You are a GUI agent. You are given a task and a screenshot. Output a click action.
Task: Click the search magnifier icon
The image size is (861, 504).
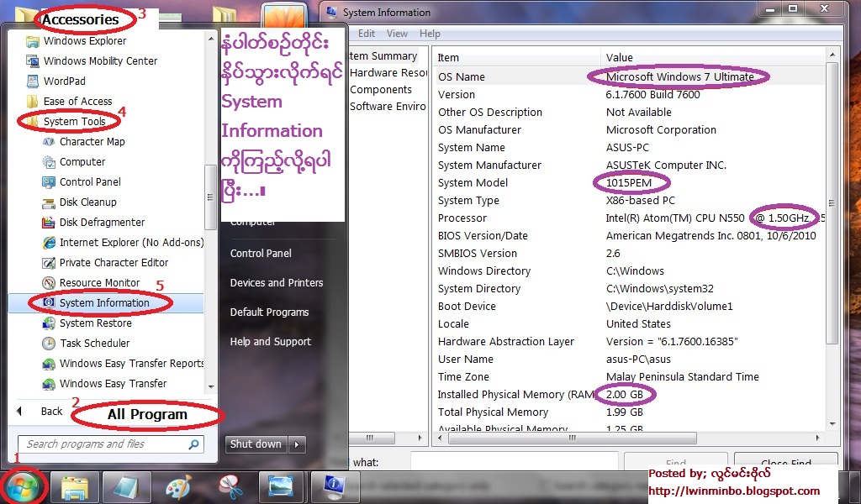[194, 444]
